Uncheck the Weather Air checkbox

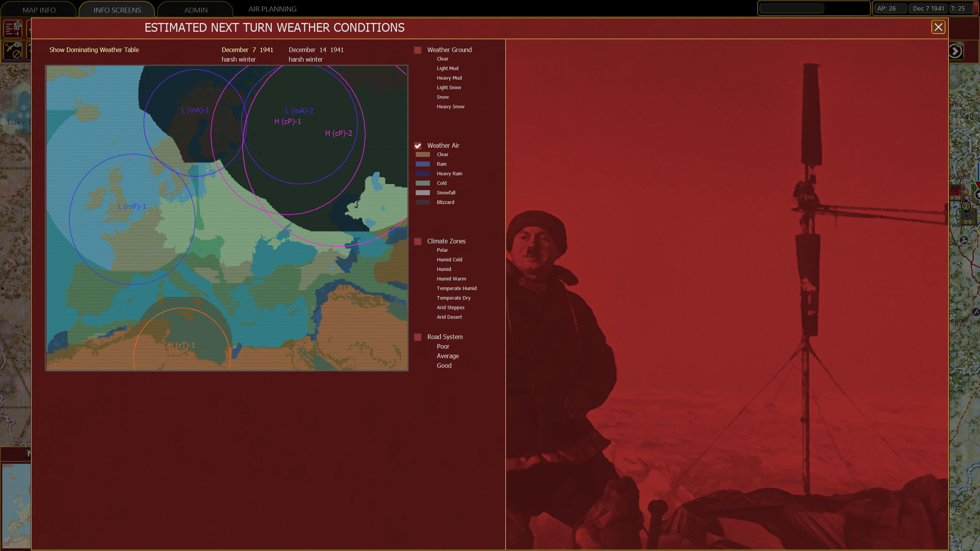click(x=418, y=146)
